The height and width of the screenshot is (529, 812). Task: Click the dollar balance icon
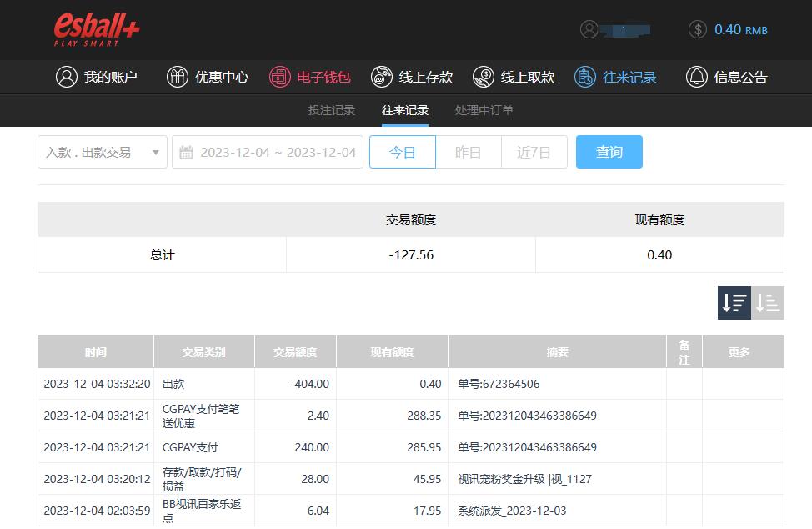click(698, 29)
